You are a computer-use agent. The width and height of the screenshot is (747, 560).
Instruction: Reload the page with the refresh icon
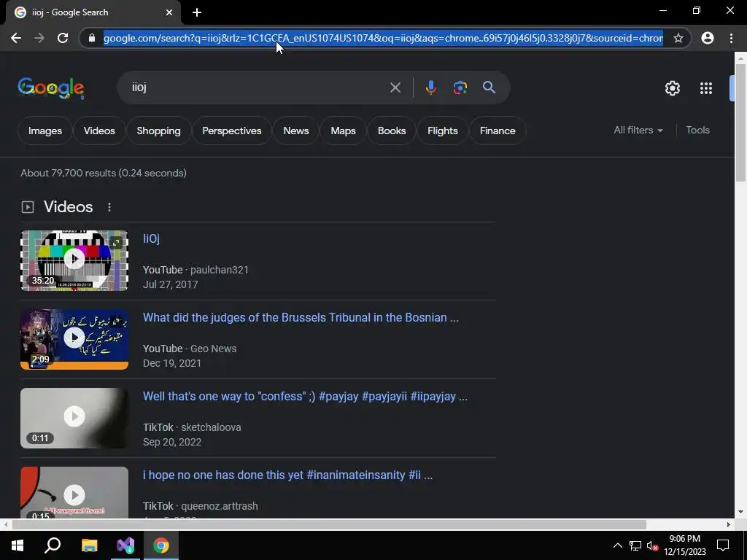point(63,38)
